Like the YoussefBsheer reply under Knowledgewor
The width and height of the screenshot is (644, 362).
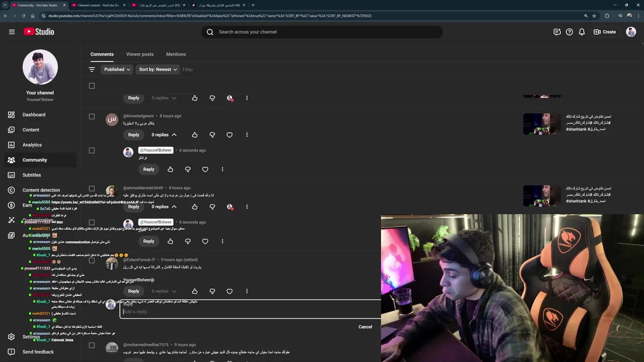click(x=171, y=169)
